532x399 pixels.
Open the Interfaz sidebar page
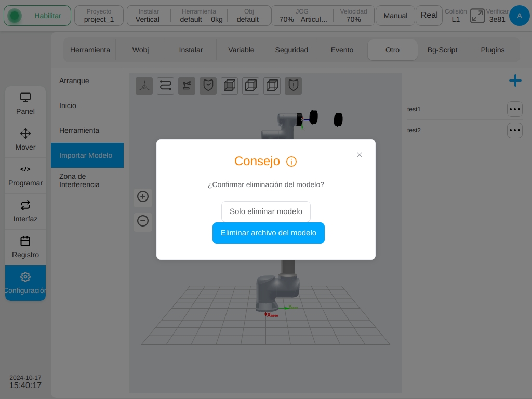point(25,212)
